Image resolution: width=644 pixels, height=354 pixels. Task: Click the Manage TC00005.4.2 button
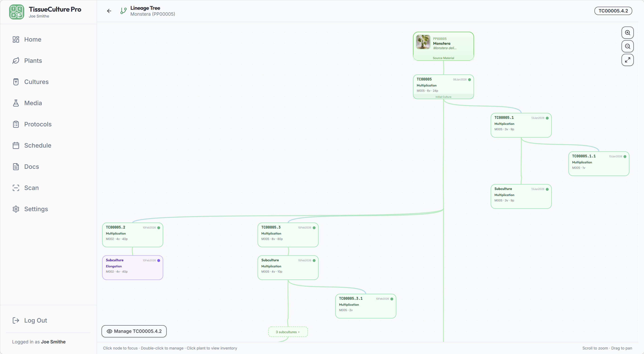point(134,331)
